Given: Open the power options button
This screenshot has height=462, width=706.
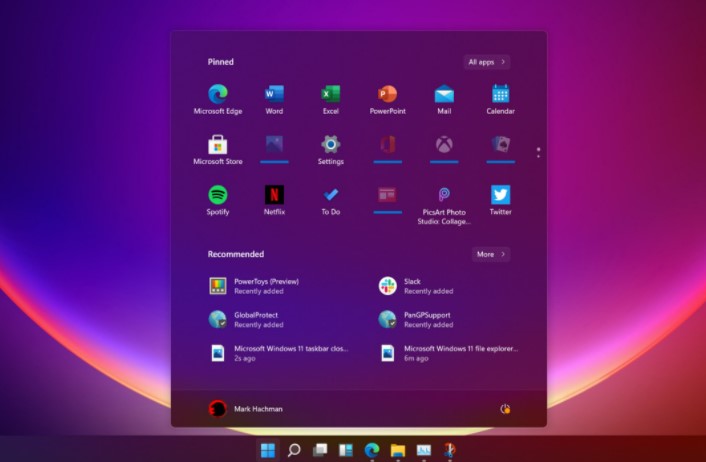Looking at the screenshot, I should pos(505,409).
